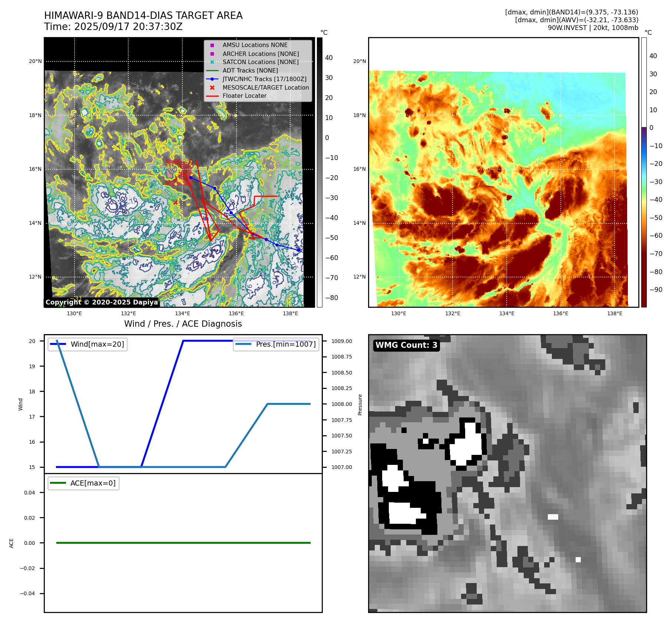Viewport: 672px width, 626px height.
Task: Click the '1009.00' pressure axis tick
Action: [x=342, y=341]
